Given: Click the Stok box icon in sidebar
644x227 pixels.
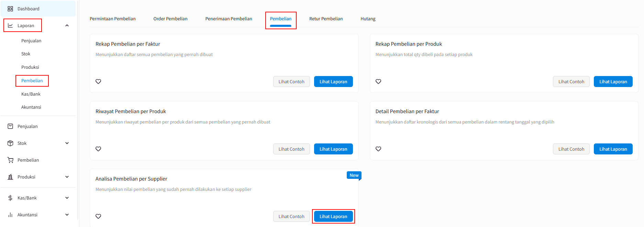Looking at the screenshot, I should click(10, 143).
